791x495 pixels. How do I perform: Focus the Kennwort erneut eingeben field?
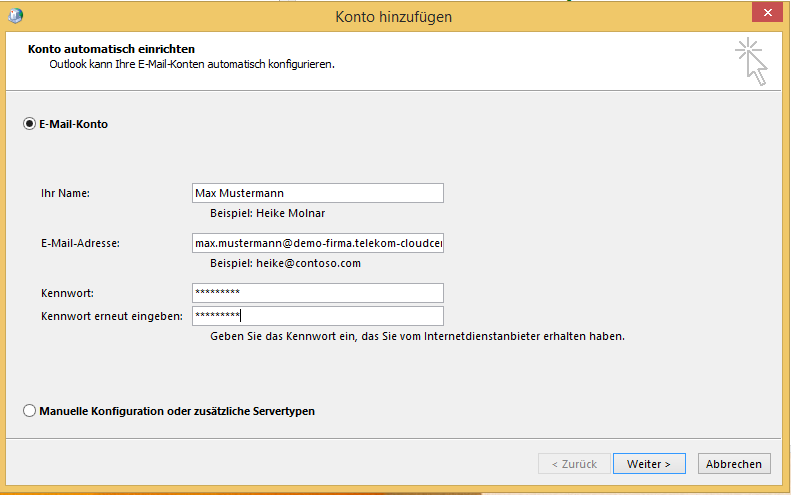[x=317, y=316]
